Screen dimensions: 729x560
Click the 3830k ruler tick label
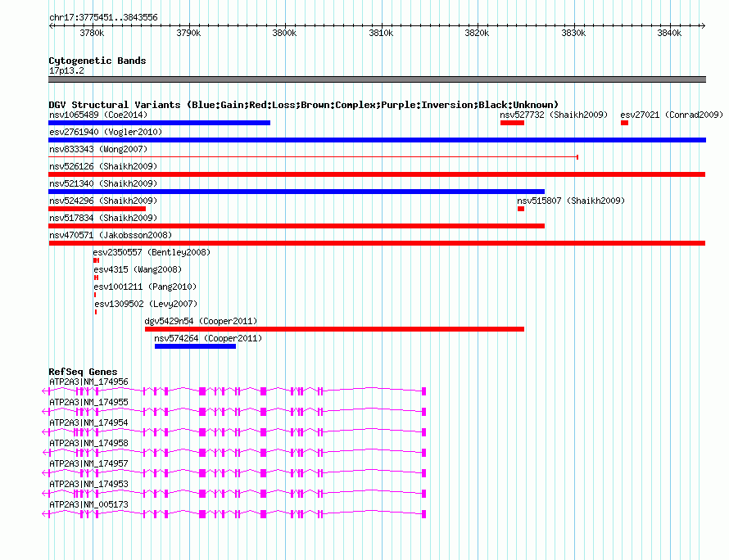(573, 34)
